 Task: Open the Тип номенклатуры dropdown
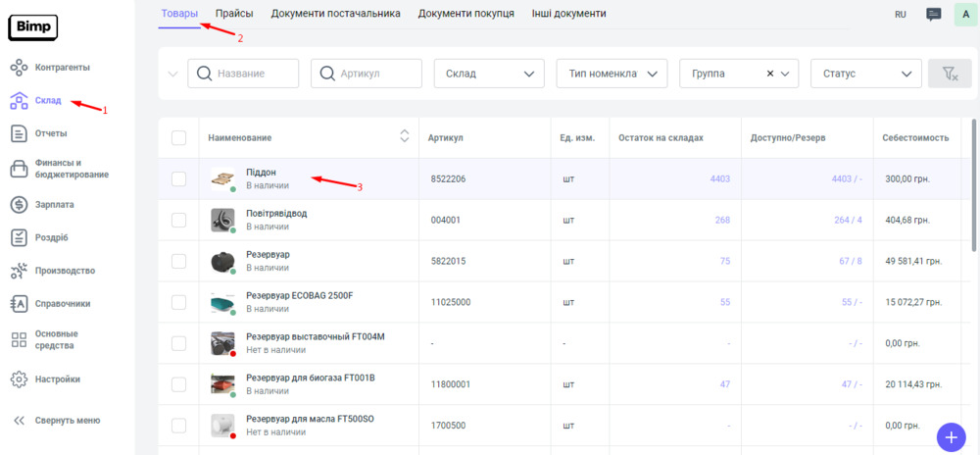click(611, 74)
